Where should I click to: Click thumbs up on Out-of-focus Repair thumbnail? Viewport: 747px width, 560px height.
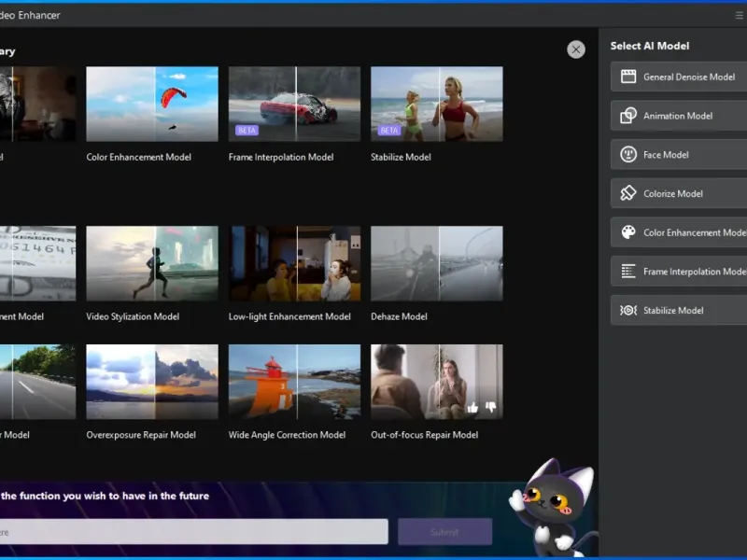[x=472, y=407]
